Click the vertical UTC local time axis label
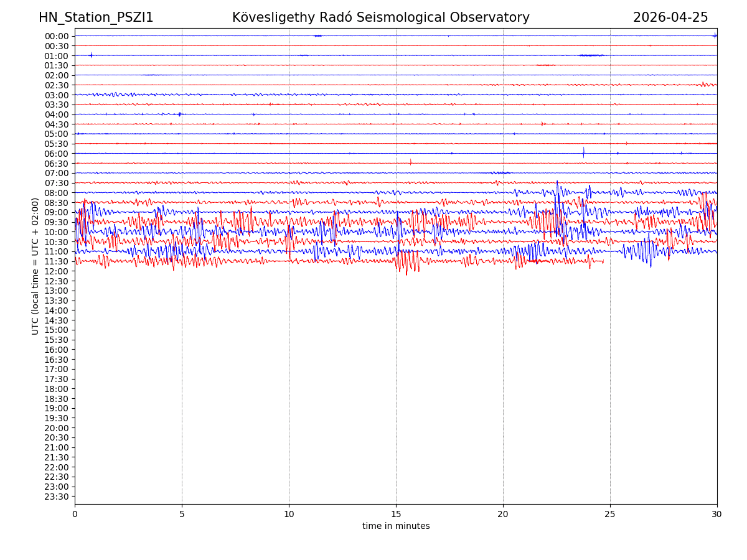Viewport: 747px width, 560px height. (35, 266)
